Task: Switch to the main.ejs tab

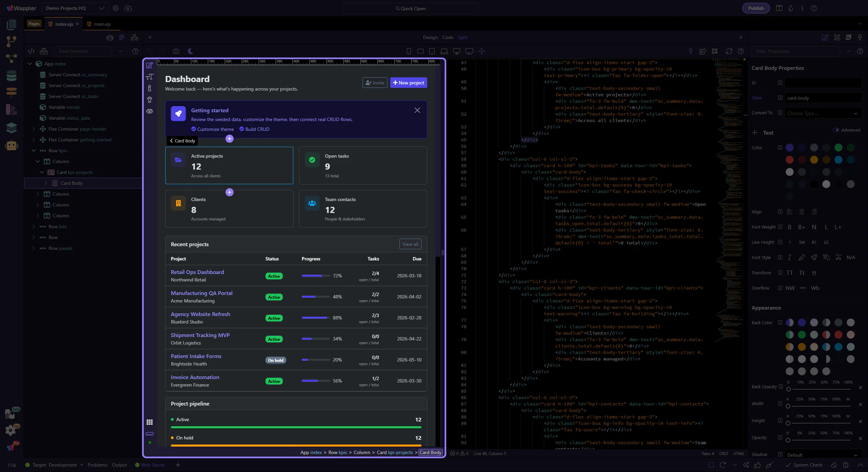Action: (102, 24)
